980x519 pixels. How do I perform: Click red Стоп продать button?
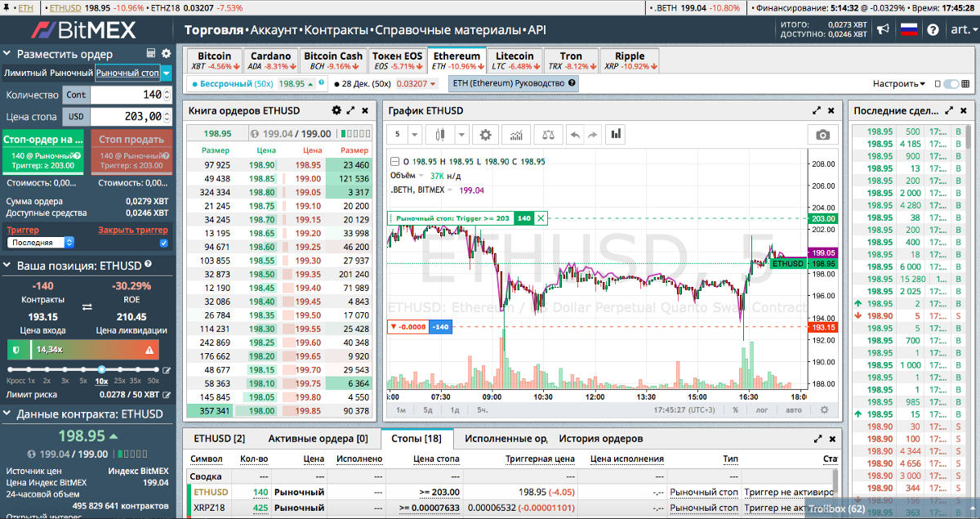[131, 151]
